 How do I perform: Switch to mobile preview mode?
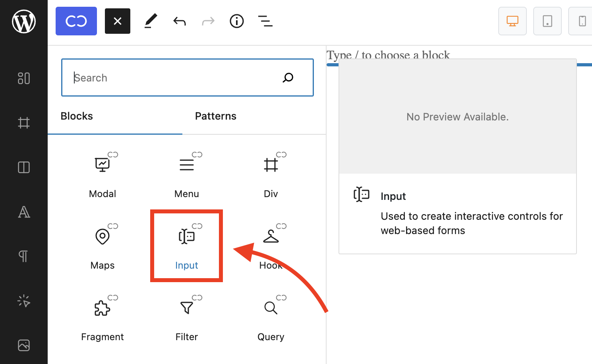coord(582,21)
